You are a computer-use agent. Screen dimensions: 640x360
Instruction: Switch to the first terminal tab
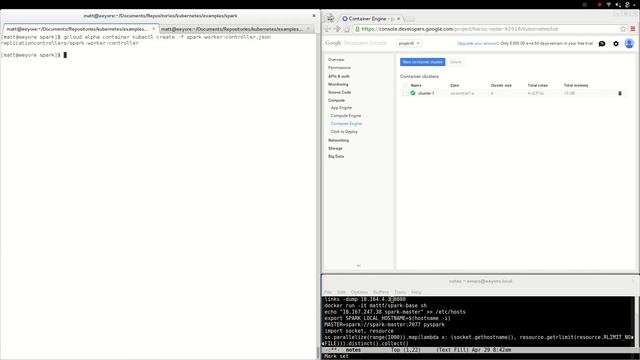click(x=80, y=29)
